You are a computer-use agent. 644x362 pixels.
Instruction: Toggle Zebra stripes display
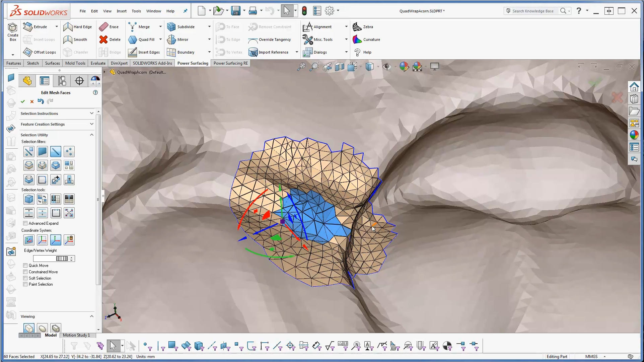(x=363, y=27)
